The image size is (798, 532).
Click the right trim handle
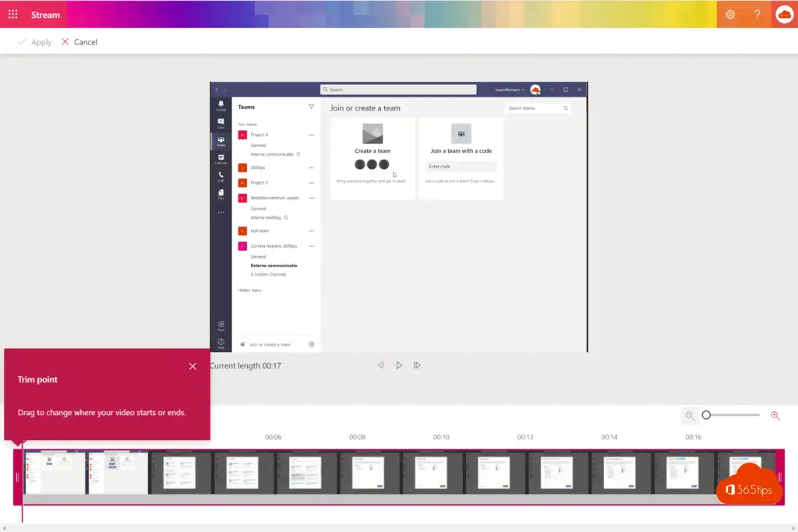point(779,477)
